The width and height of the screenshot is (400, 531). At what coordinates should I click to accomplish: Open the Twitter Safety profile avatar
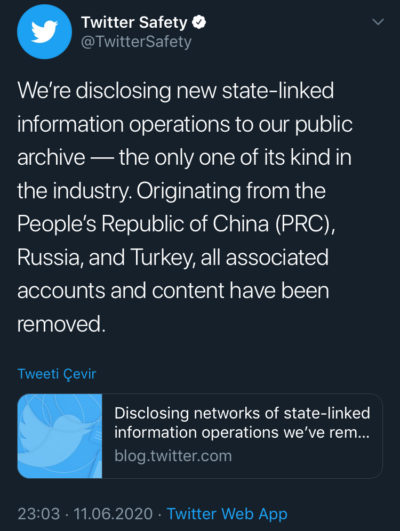44,32
